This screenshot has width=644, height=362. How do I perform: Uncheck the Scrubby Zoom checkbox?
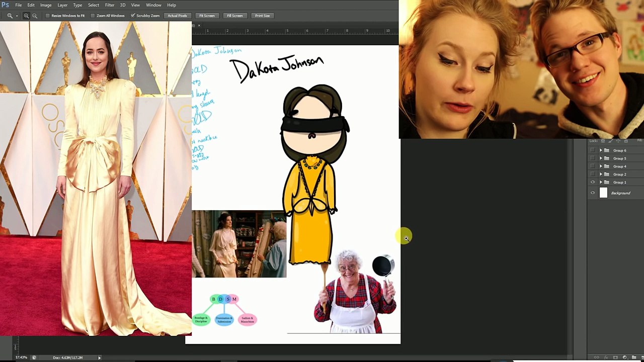point(133,16)
